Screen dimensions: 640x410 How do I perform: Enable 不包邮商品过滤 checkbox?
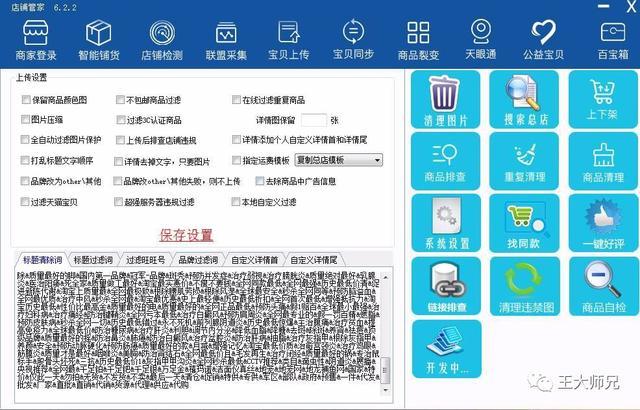(x=120, y=100)
